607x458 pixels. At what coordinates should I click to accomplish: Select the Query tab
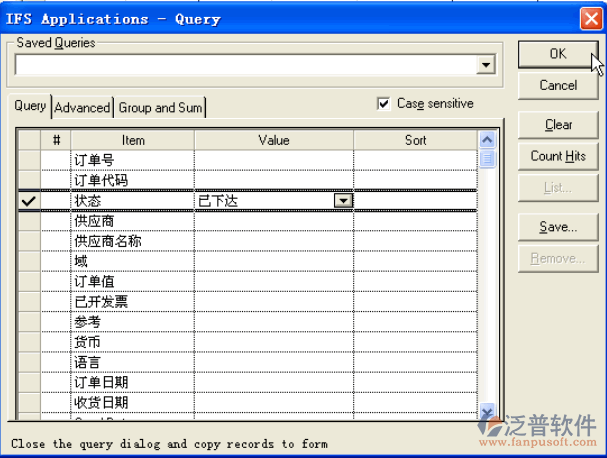(x=30, y=106)
